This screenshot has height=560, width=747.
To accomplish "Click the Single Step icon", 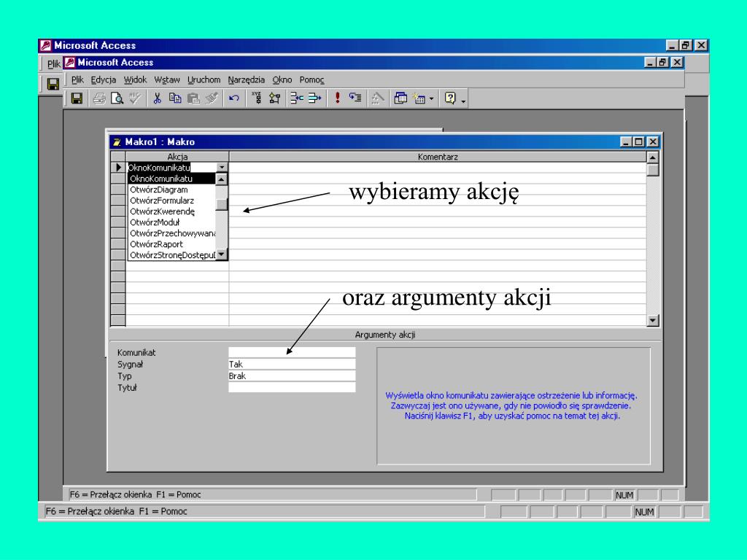I will [355, 98].
